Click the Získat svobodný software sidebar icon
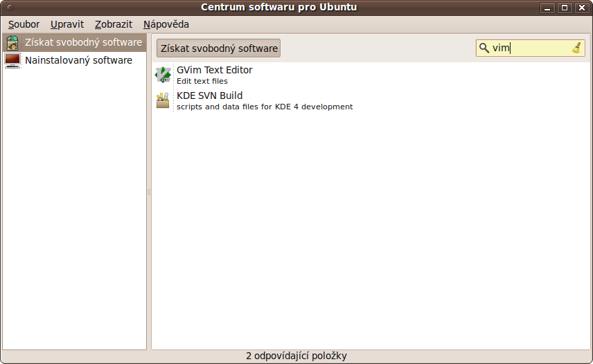Screen dimensions: 593x364 12,43
